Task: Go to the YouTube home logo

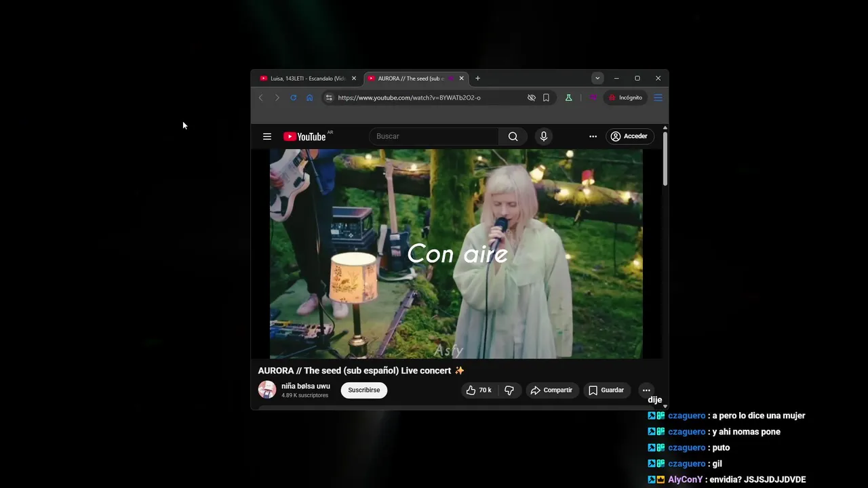Action: coord(304,136)
